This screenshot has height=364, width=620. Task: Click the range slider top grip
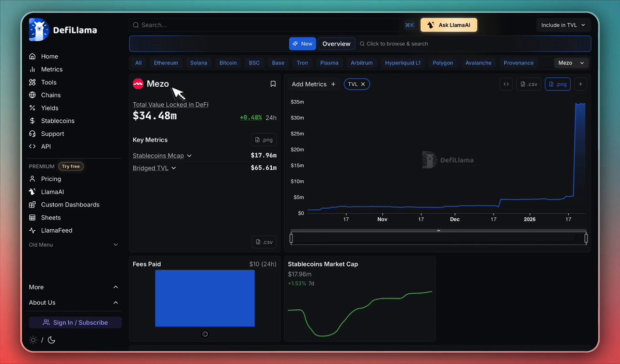439,230
